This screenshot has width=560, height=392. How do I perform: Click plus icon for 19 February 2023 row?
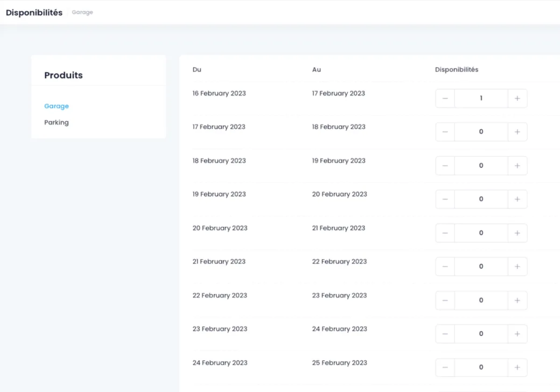(517, 199)
